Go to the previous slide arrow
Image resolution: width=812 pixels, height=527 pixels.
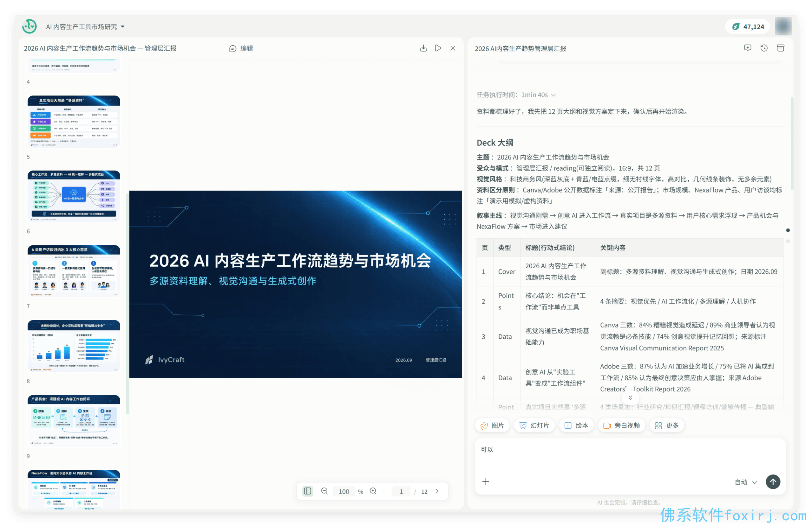pos(384,491)
